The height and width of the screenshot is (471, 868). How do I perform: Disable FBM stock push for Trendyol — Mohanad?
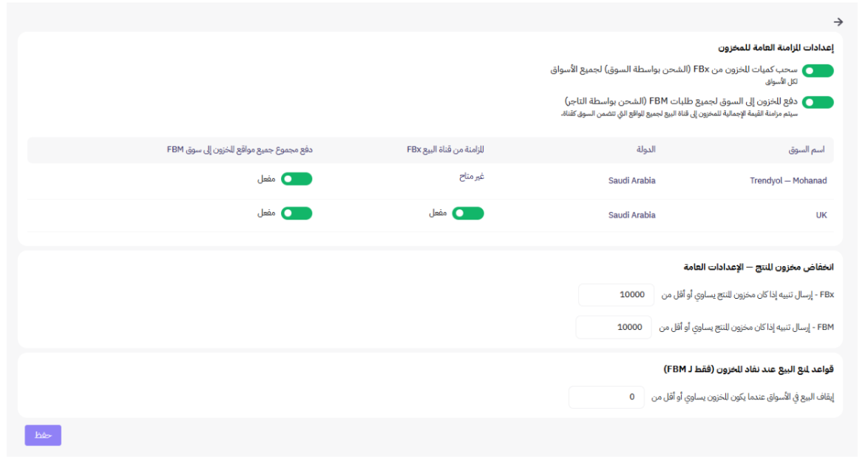(x=296, y=179)
